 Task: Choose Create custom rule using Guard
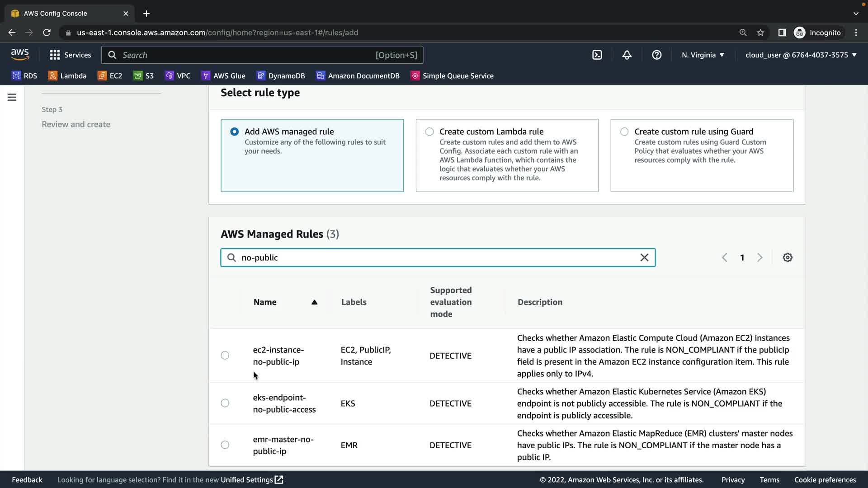tap(624, 131)
